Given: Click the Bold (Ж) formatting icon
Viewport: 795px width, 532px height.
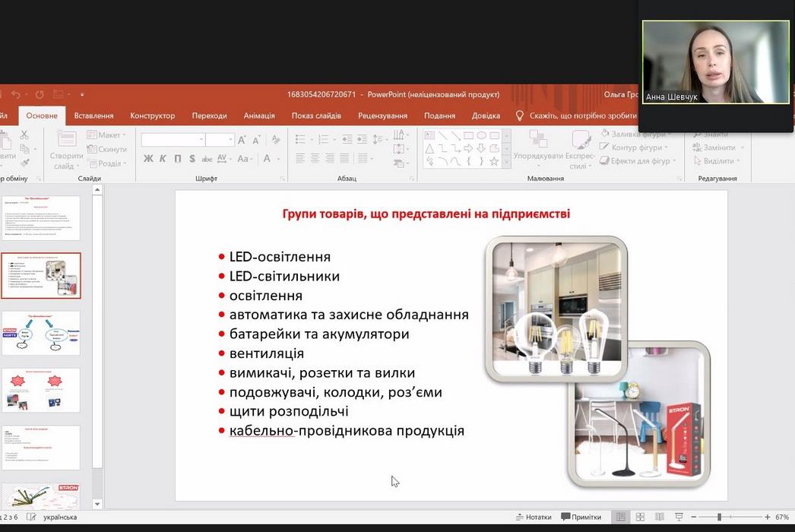Looking at the screenshot, I should click(x=148, y=159).
